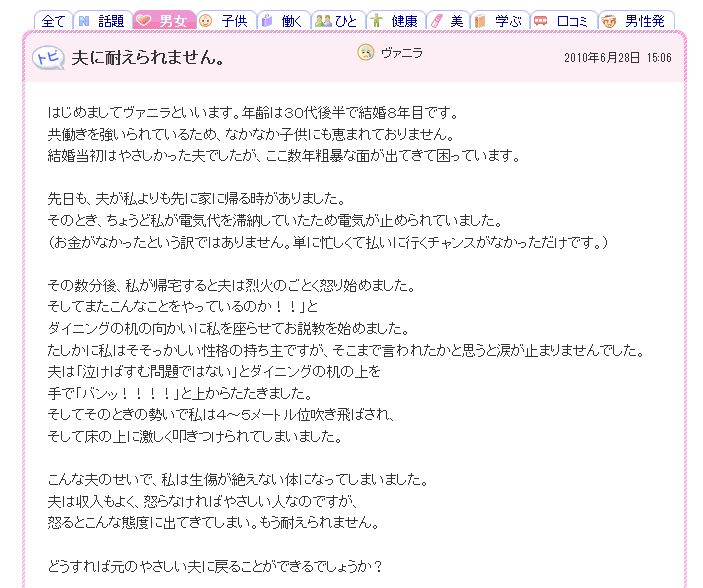Open the ひと tab
Screen dimensions: 703x588
click(338, 21)
